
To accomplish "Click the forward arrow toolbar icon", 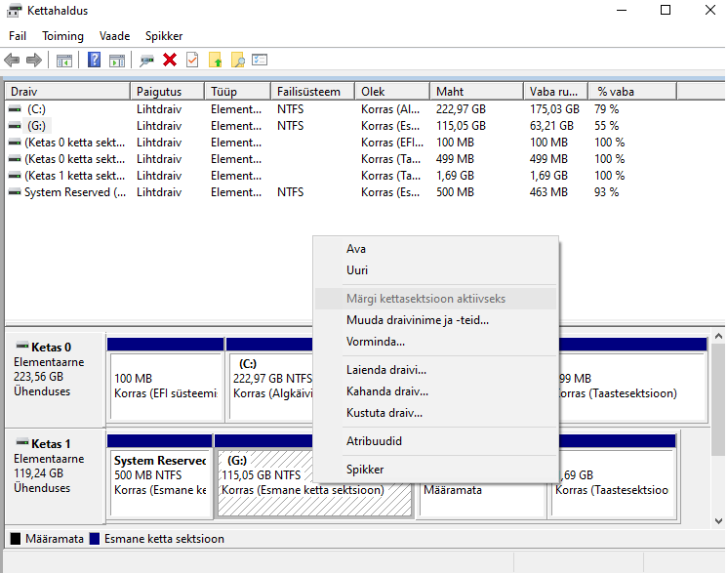I will point(33,61).
